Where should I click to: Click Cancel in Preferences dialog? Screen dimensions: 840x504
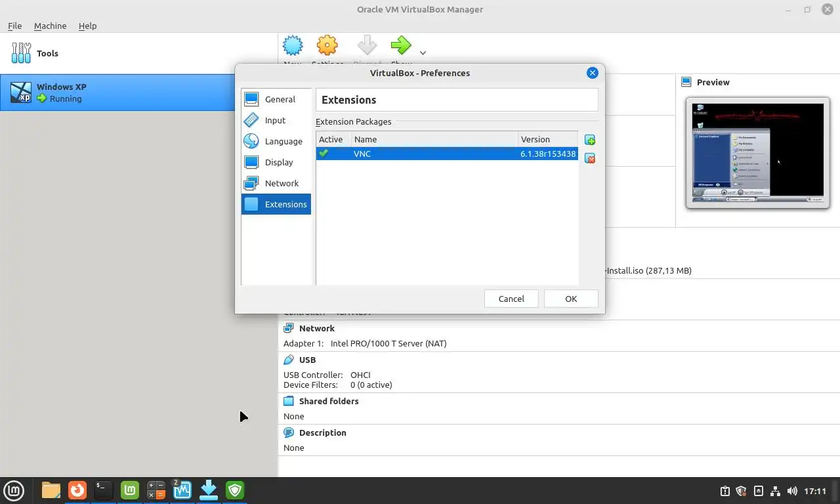coord(511,299)
